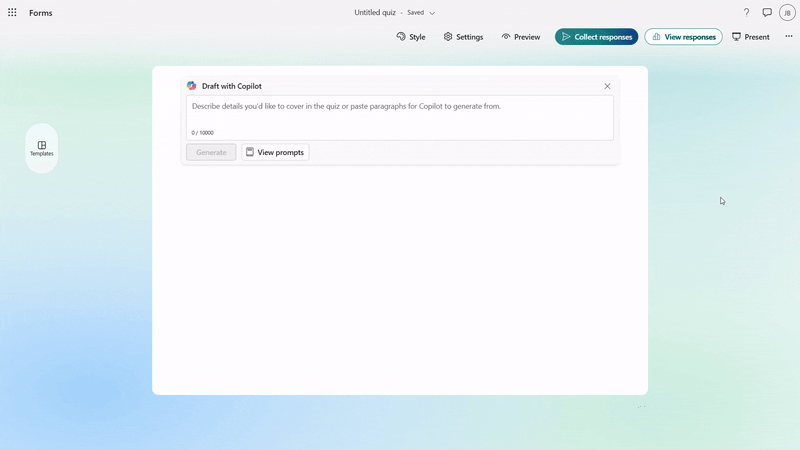This screenshot has width=800, height=450.
Task: Click the Copilot prompt text box
Action: point(400,118)
